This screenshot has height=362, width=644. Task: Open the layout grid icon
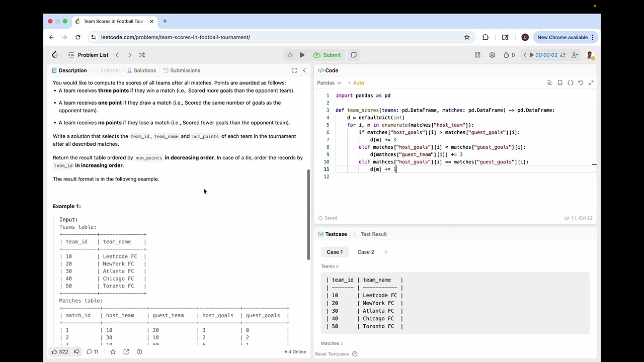point(477,55)
